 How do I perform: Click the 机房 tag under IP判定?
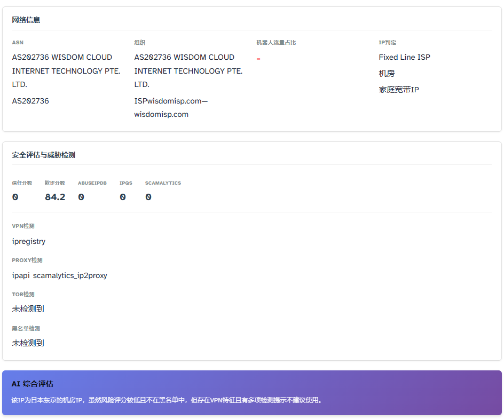(387, 74)
